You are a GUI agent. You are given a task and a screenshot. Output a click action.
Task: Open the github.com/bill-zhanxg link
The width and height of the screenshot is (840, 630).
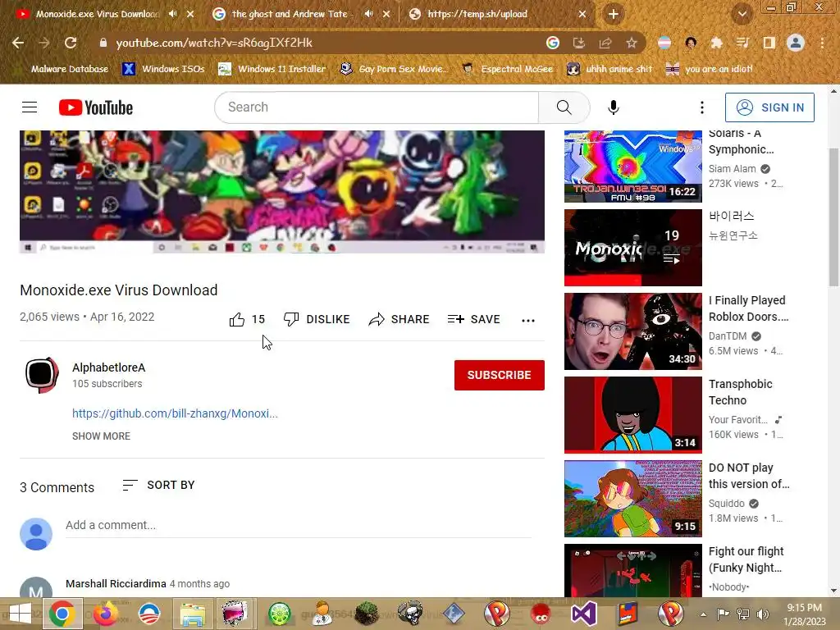(x=175, y=413)
